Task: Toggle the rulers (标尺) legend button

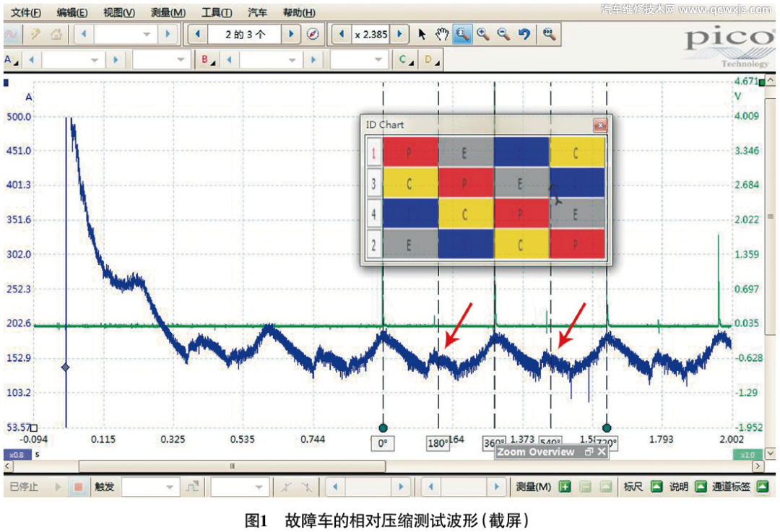Action: [656, 487]
